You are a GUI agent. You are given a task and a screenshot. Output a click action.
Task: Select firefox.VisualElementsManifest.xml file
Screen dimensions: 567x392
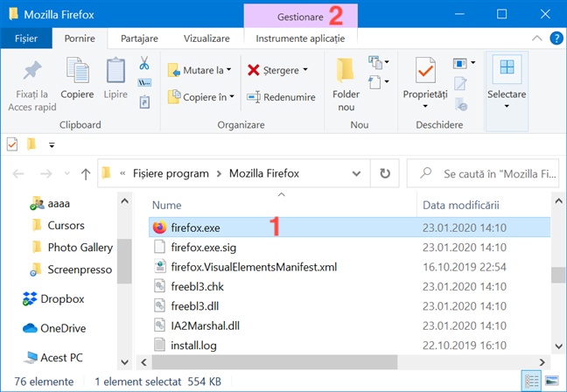click(349, 267)
